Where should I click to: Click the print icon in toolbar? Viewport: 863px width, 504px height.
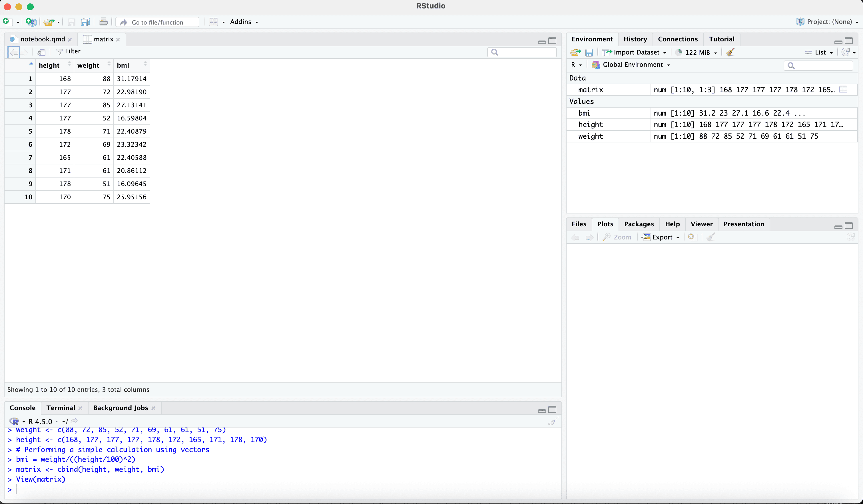tap(103, 22)
